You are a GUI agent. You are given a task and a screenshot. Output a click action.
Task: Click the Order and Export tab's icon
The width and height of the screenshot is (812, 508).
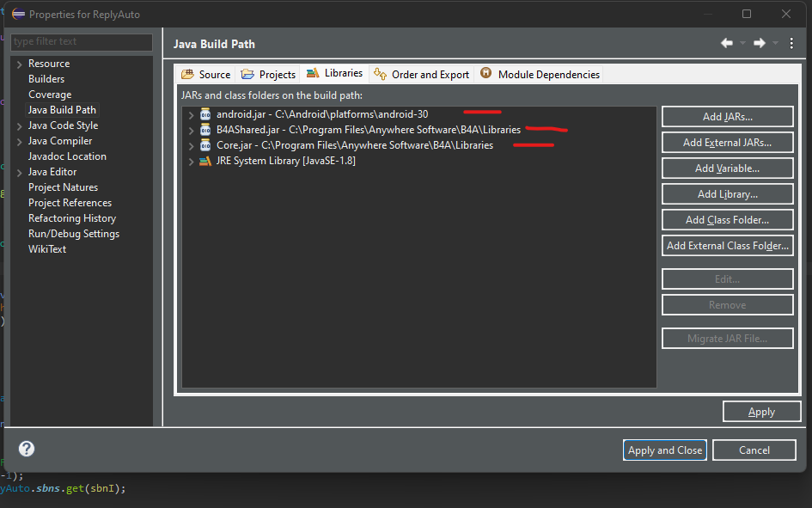point(380,74)
